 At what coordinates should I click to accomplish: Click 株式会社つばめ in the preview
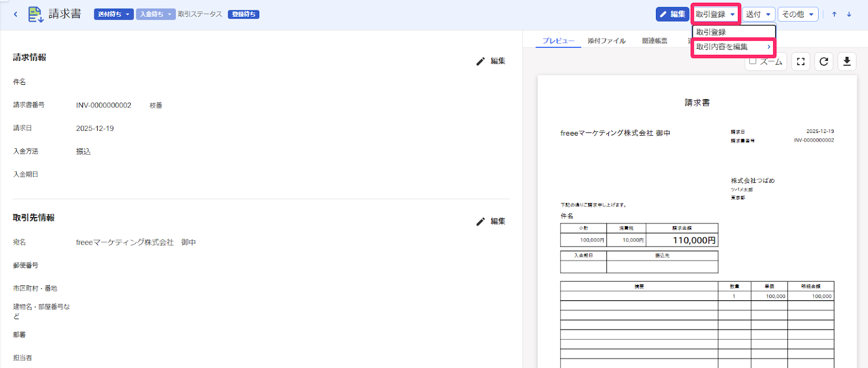(x=752, y=181)
